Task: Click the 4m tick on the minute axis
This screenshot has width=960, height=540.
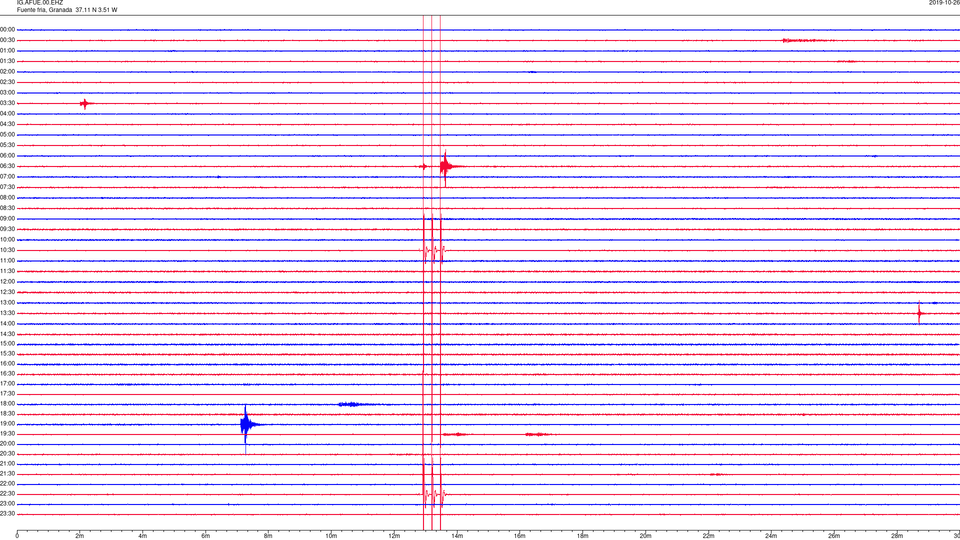Action: click(143, 536)
